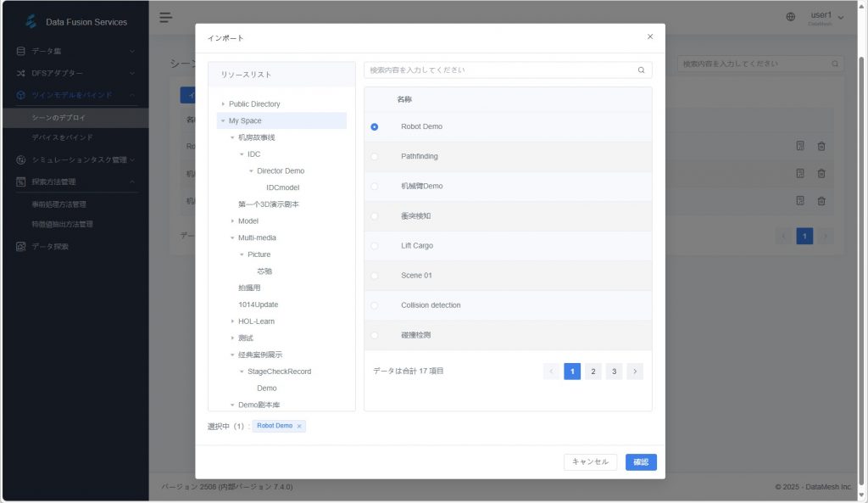The width and height of the screenshot is (868, 503).
Task: Remove the Robot Demo selection tag
Action: click(299, 426)
